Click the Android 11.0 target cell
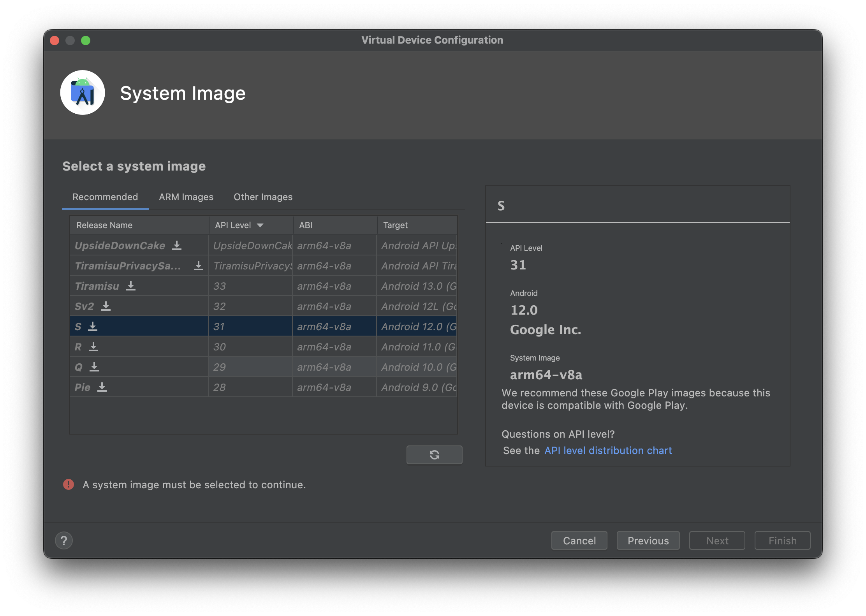This screenshot has height=616, width=866. click(x=417, y=347)
